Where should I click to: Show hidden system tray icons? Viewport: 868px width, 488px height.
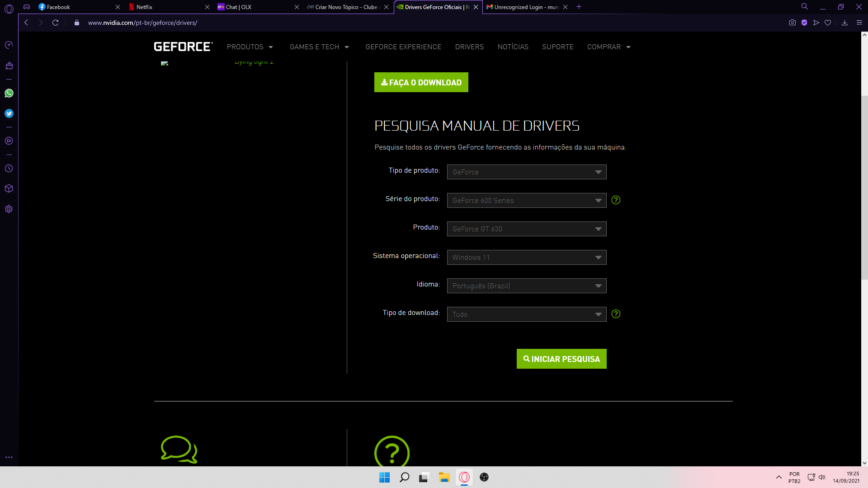click(x=778, y=477)
